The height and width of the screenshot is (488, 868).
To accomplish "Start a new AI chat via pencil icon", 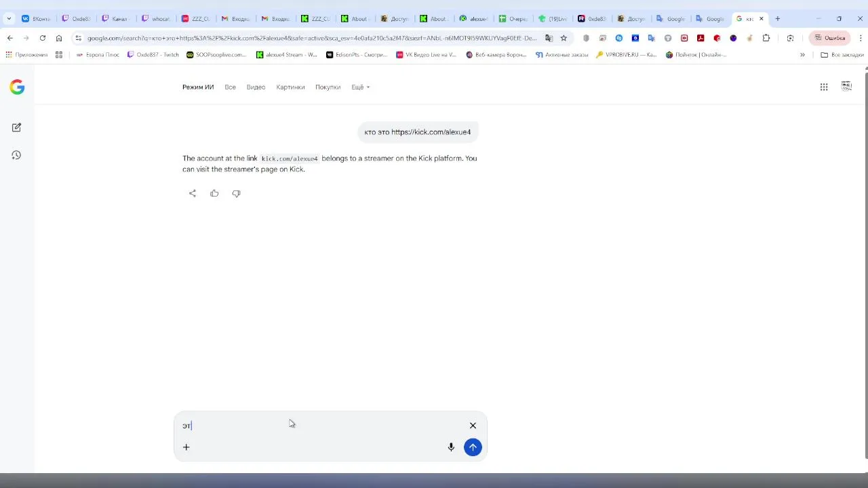I will (17, 127).
